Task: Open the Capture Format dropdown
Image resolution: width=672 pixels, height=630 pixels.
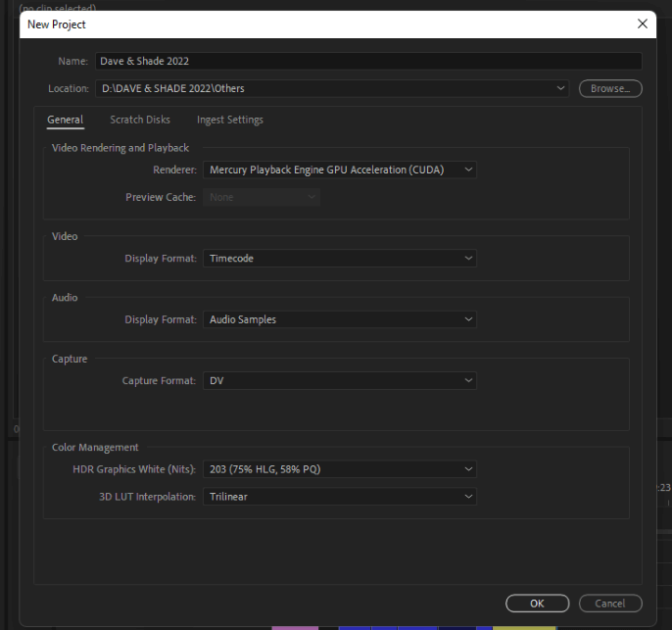Action: 339,380
